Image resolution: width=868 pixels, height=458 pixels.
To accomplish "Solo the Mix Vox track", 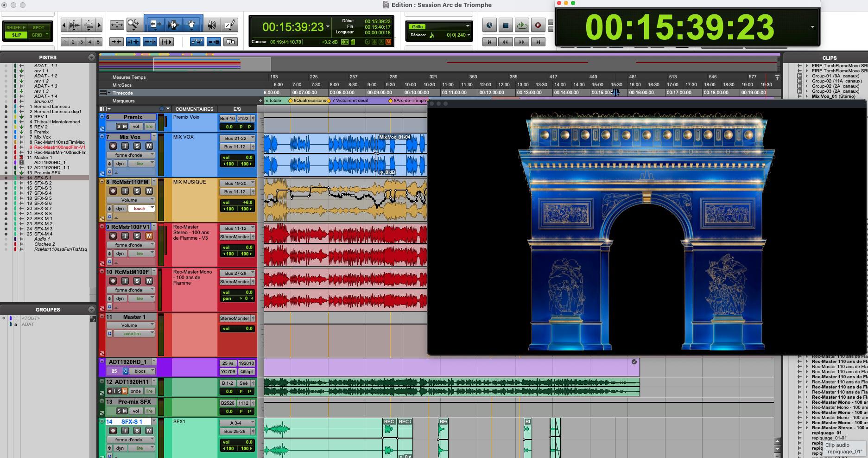I will coord(137,146).
